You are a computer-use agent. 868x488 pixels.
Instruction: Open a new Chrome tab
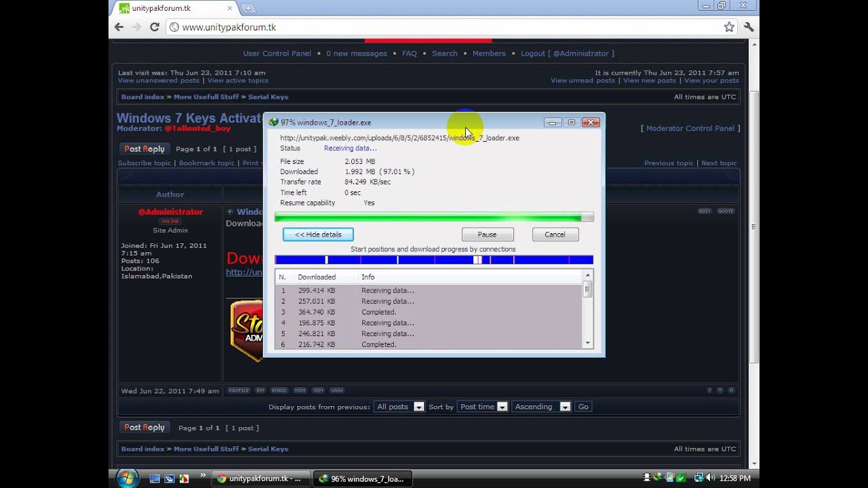[x=248, y=8]
